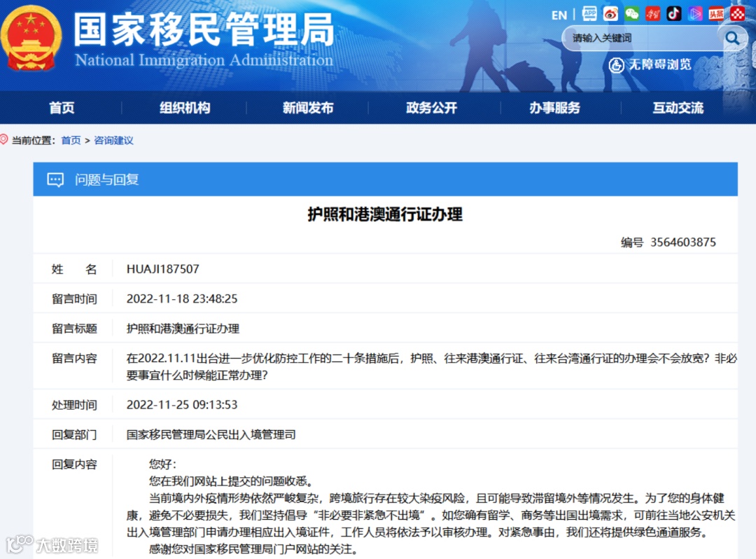The width and height of the screenshot is (756, 559).
Task: Open the purple play-triangle video icon
Action: (695, 13)
